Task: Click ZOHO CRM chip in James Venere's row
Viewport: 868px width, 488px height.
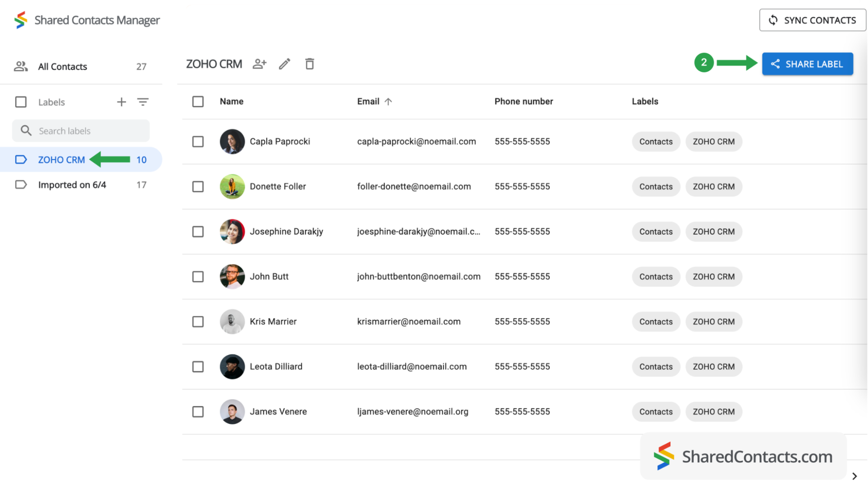Action: pos(713,412)
